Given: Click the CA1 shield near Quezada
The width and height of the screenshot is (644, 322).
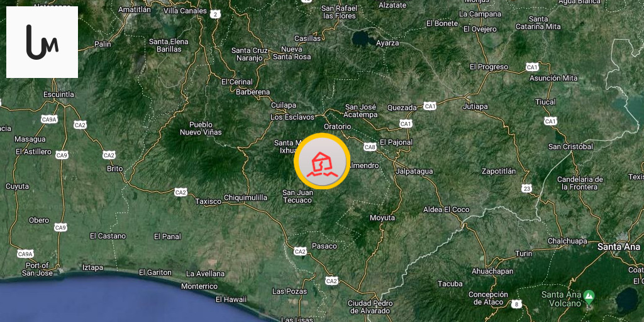Looking at the screenshot, I should coord(430,106).
